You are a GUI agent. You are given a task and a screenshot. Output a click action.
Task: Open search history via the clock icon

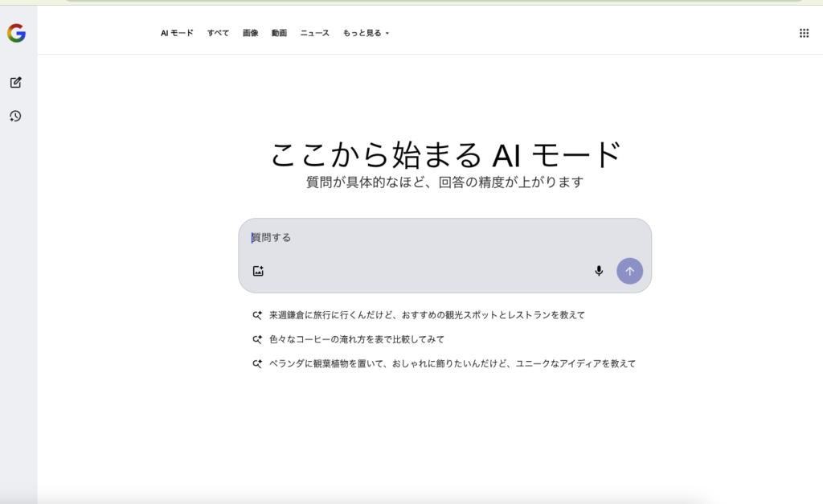click(x=16, y=117)
